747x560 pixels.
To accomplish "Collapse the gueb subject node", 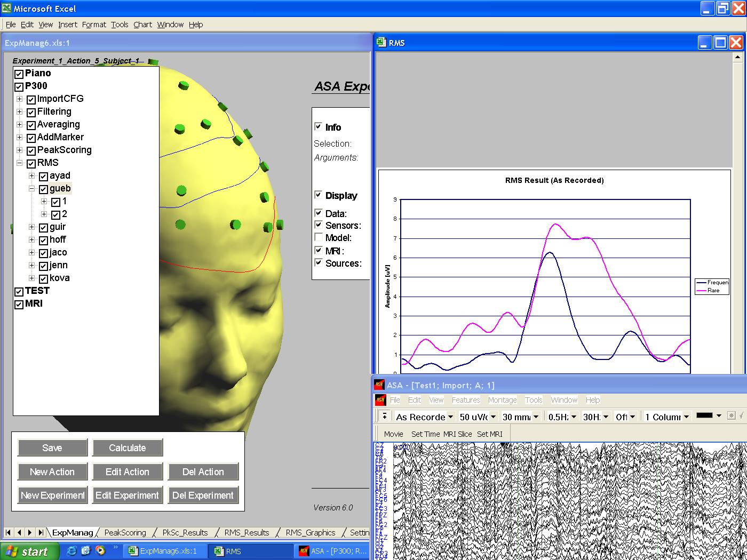I will coord(31,188).
